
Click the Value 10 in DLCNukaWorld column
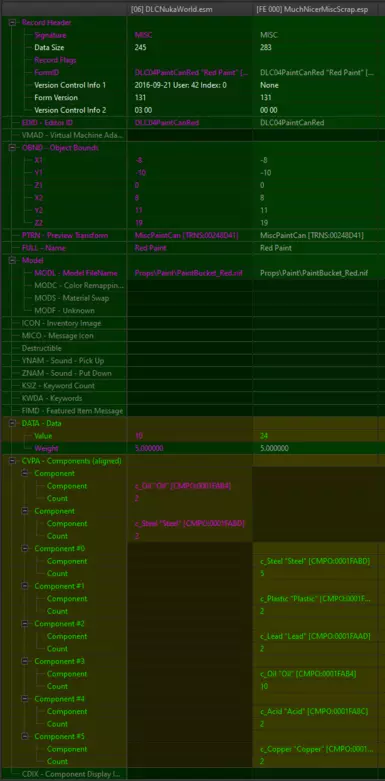[x=139, y=436]
